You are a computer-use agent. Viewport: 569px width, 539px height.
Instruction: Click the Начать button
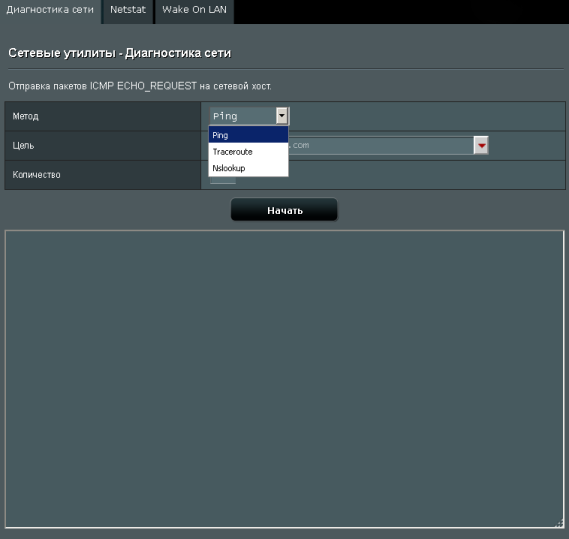(284, 210)
